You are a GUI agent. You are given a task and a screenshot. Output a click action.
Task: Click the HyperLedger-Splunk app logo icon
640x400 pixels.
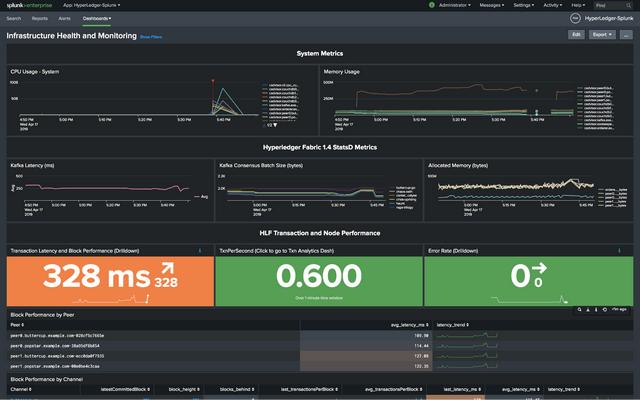[575, 18]
